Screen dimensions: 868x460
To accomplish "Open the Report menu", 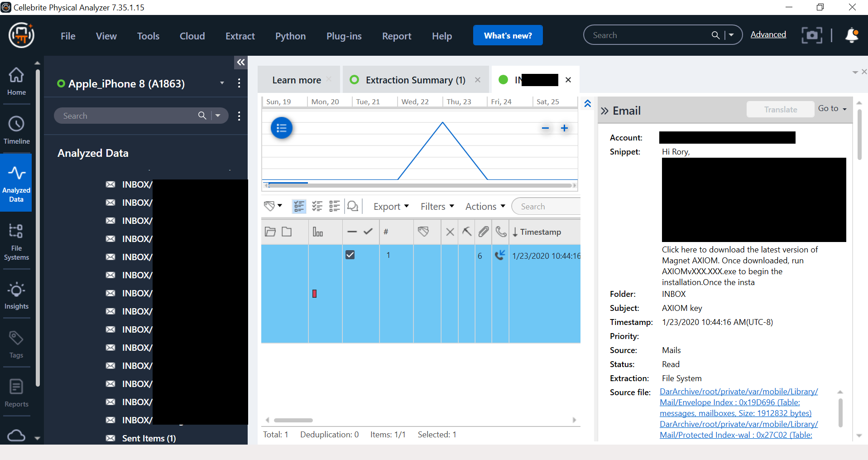I will [x=397, y=36].
